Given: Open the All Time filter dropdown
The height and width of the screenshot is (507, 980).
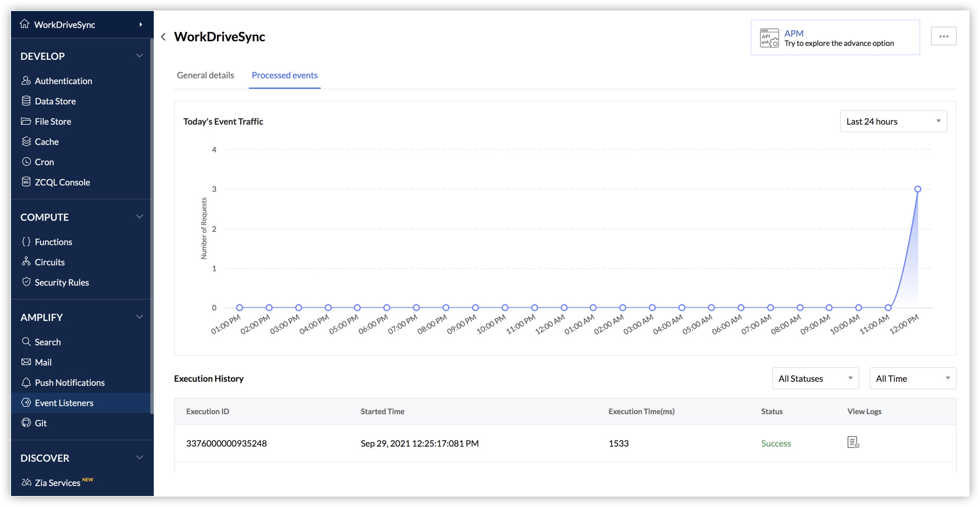Looking at the screenshot, I should [x=912, y=379].
